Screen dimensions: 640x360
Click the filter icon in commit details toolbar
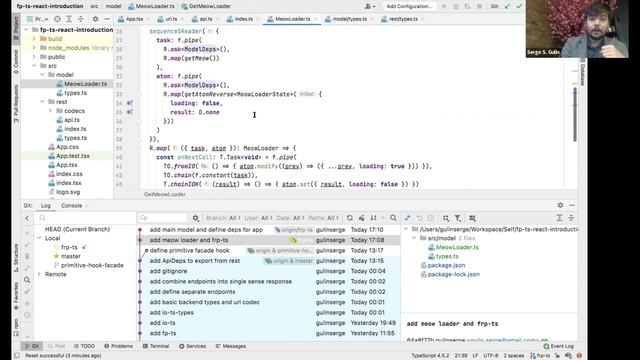click(458, 218)
